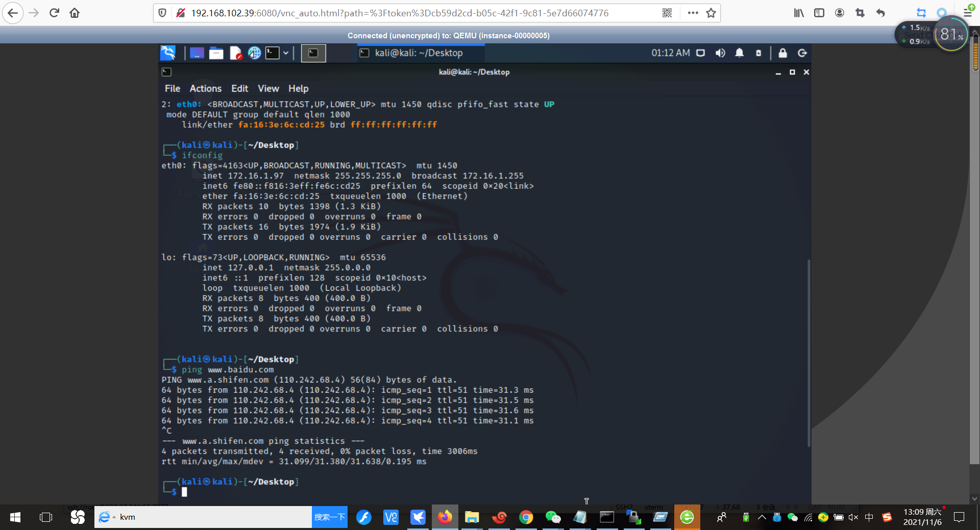Open the shield tracking protection icon

[x=162, y=13]
